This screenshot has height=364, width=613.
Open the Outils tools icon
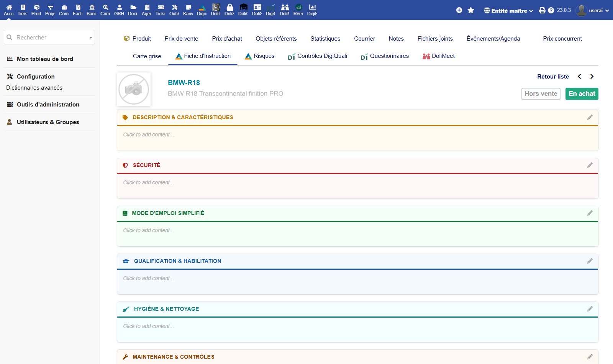[x=174, y=10]
